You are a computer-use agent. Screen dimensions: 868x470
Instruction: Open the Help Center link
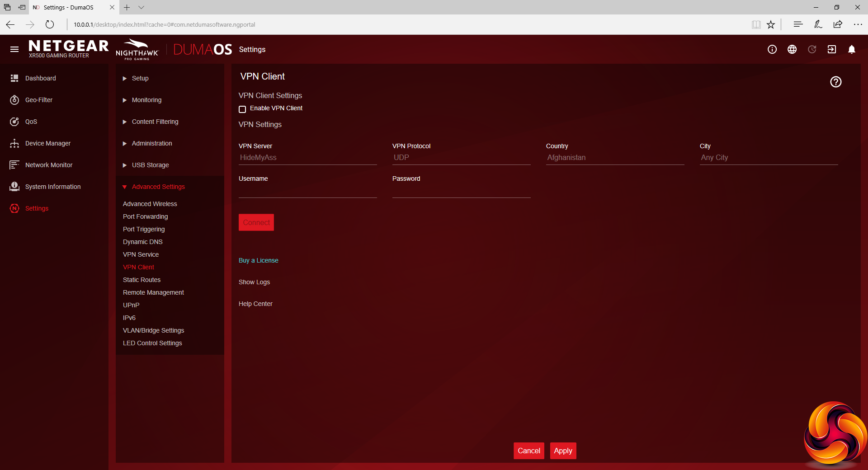click(255, 304)
